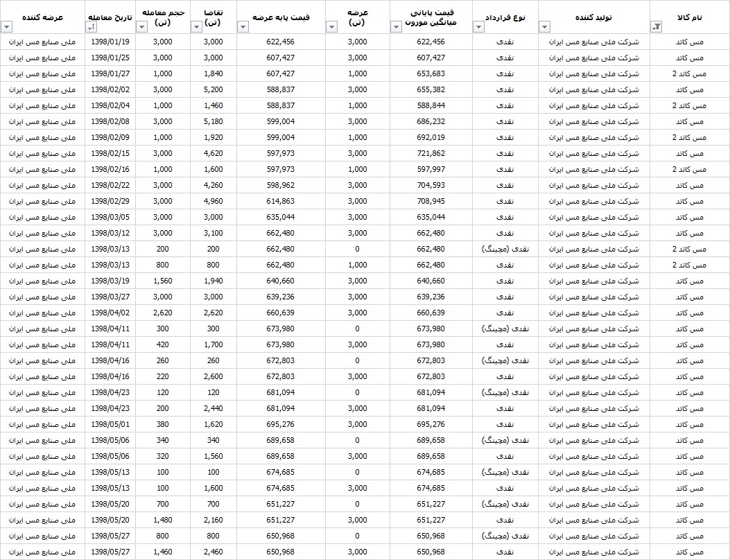This screenshot has width=730, height=560.
Task: Open the active filter on نام کالا column
Action: coord(656,27)
